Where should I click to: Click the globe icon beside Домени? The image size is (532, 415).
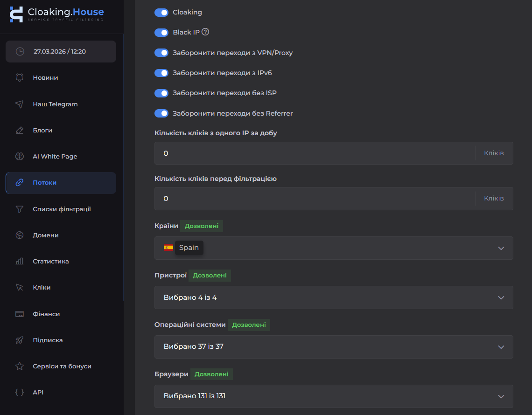pyautogui.click(x=20, y=235)
